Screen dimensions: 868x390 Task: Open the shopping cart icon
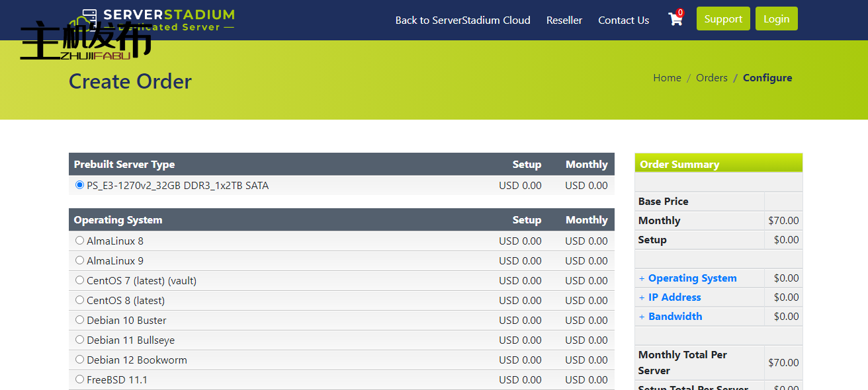coord(675,19)
